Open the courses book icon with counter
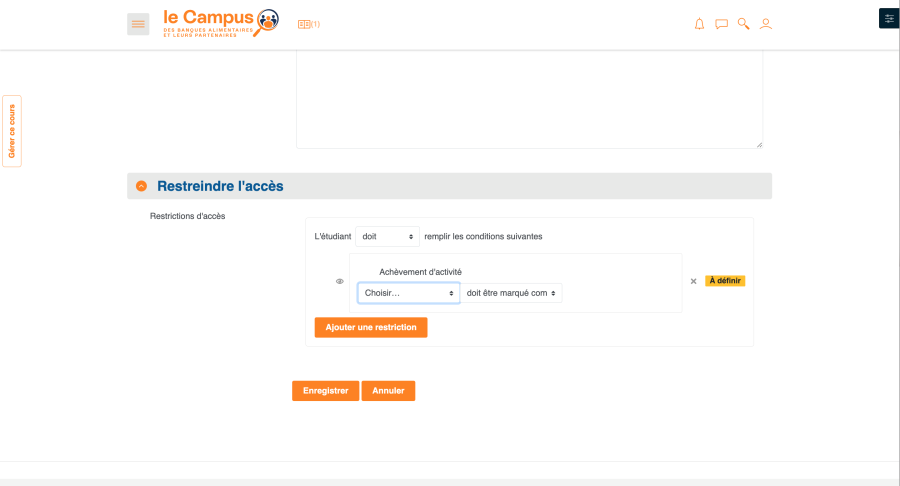Image resolution: width=900 pixels, height=486 pixels. (x=309, y=24)
